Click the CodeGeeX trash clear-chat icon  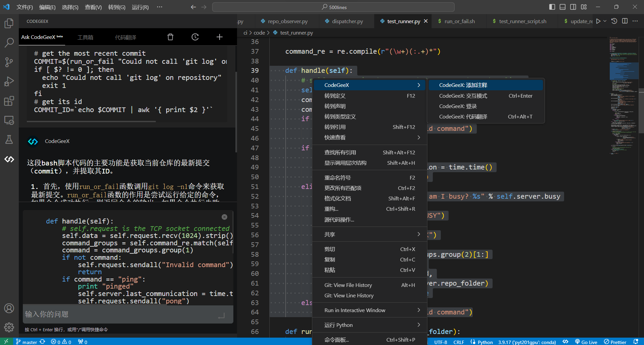click(170, 37)
